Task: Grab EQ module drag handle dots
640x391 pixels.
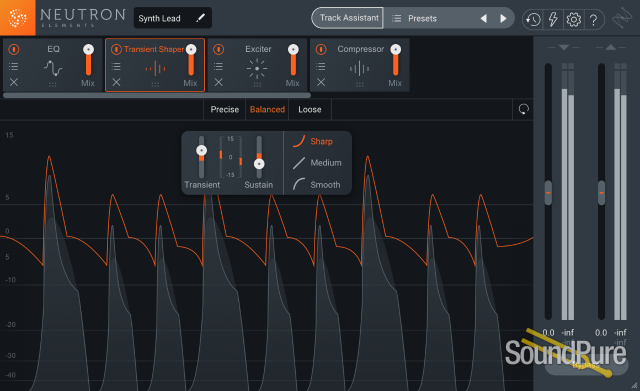Action: 53,84
